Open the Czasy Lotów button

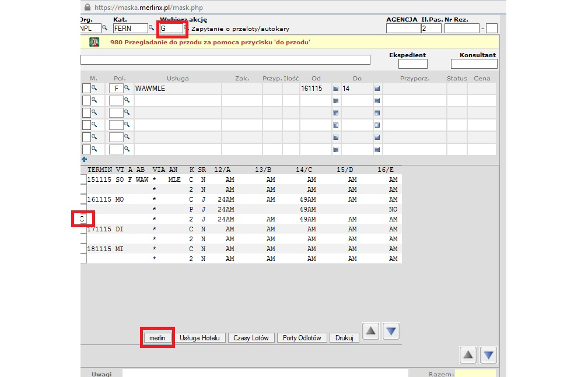251,338
